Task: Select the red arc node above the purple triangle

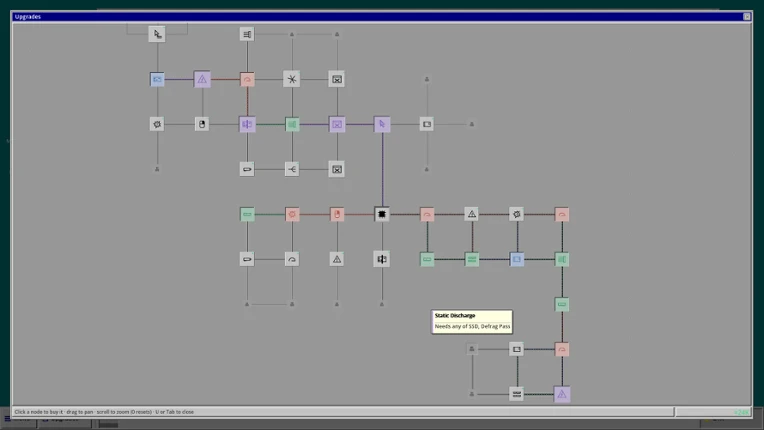Action: pos(562,349)
